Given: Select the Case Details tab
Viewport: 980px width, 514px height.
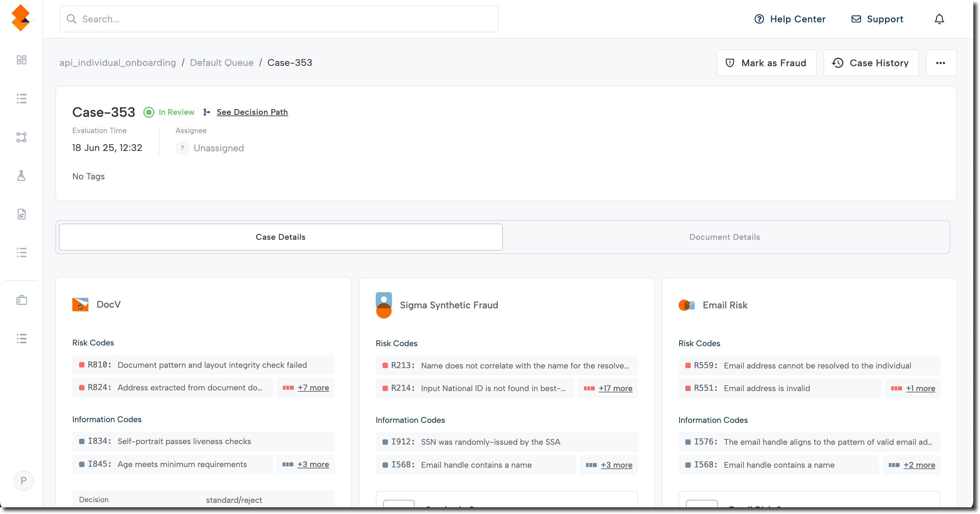Looking at the screenshot, I should (x=280, y=237).
